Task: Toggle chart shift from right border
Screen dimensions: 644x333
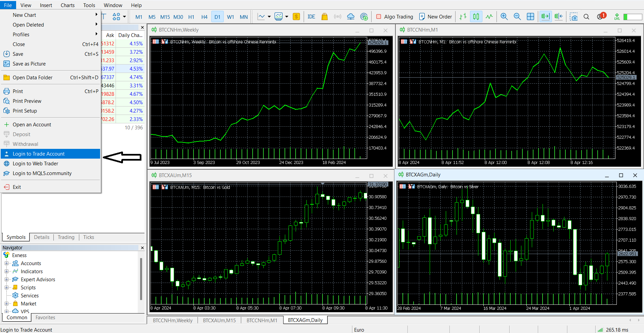Action: (558, 16)
